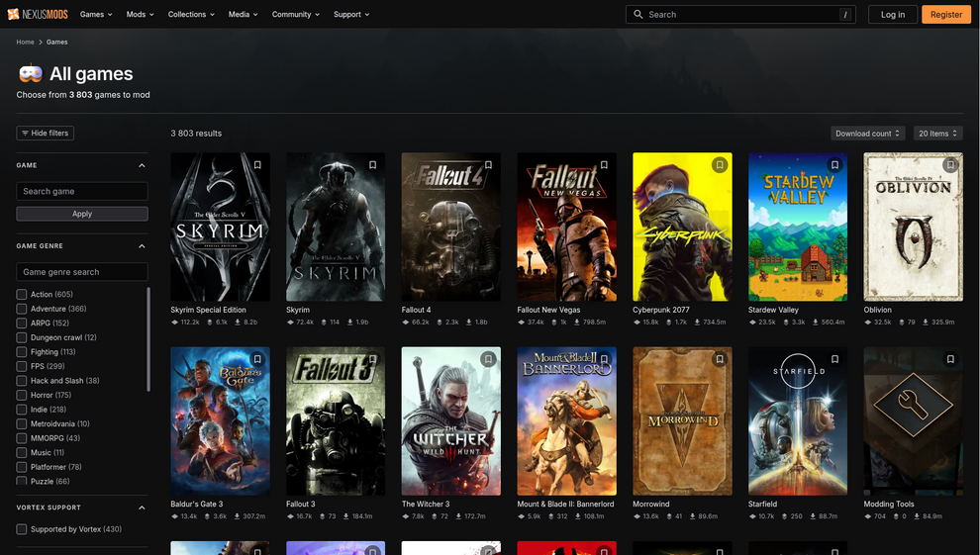Bookmark the Morrowind tile
The width and height of the screenshot is (980, 555).
point(720,359)
